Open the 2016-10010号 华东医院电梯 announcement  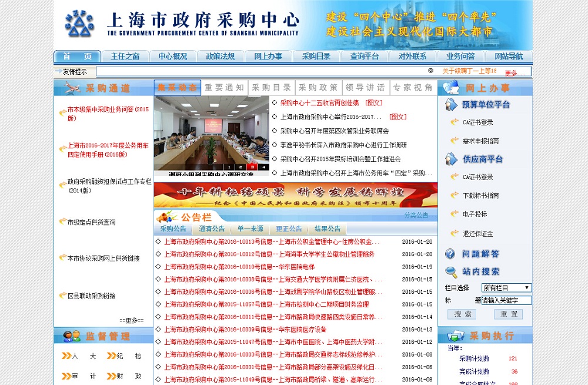[239, 267]
